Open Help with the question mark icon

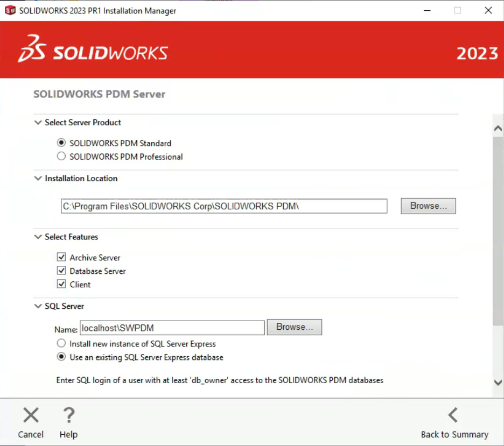68,415
